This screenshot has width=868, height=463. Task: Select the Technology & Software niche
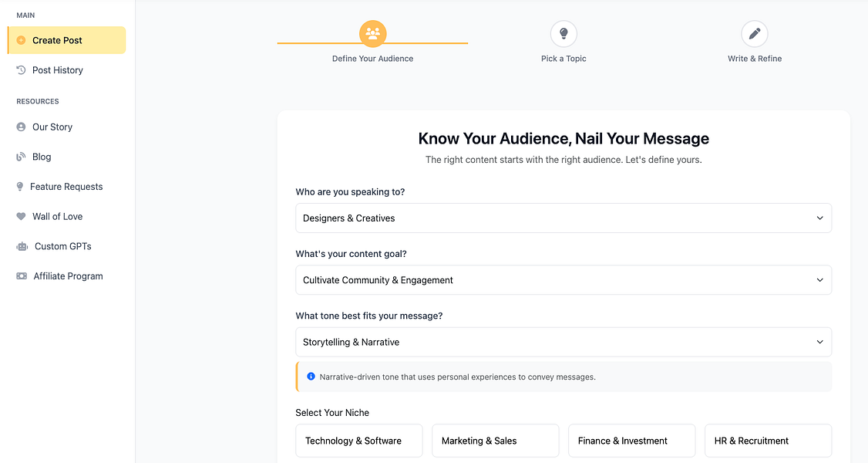click(359, 441)
